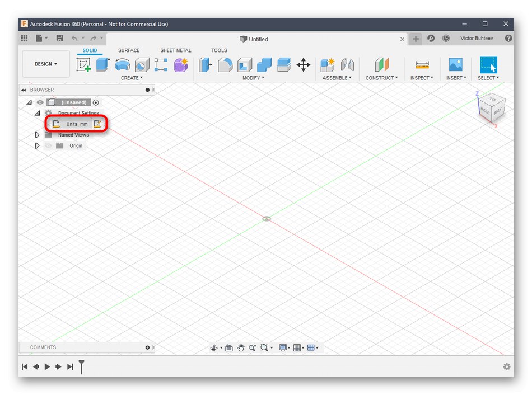This screenshot has width=532, height=395.
Task: Select the Combine tool
Action: click(264, 64)
